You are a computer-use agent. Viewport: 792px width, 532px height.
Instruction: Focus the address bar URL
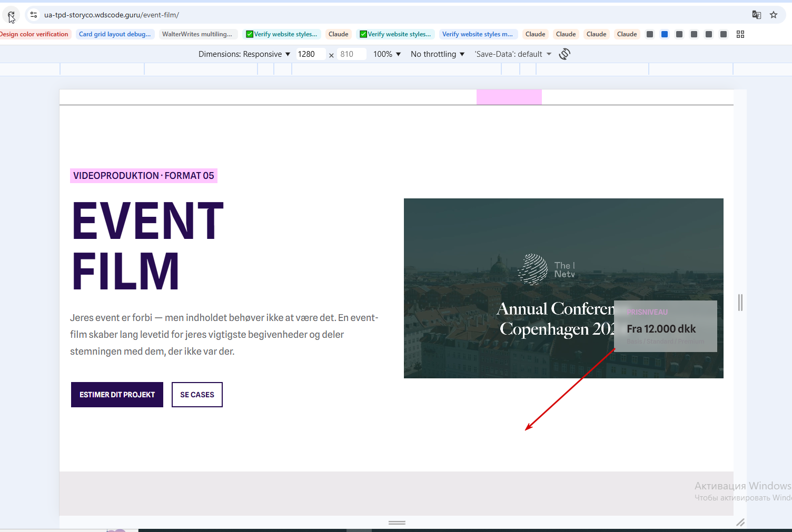pyautogui.click(x=112, y=15)
